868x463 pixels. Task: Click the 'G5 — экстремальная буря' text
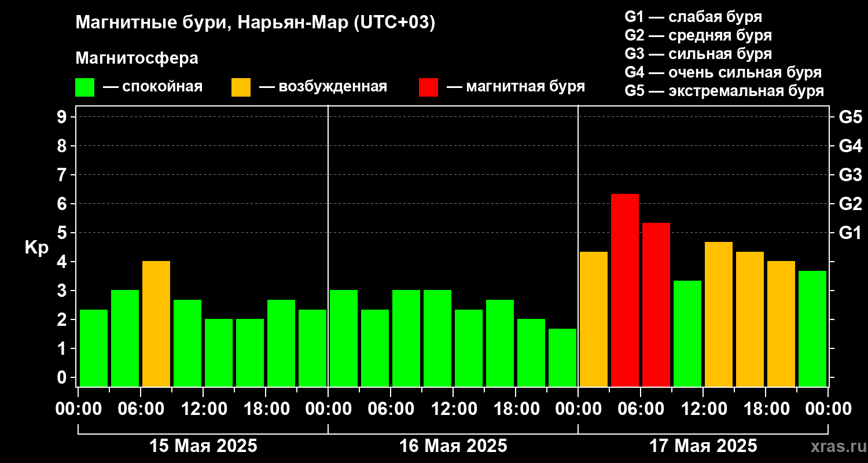tap(724, 91)
